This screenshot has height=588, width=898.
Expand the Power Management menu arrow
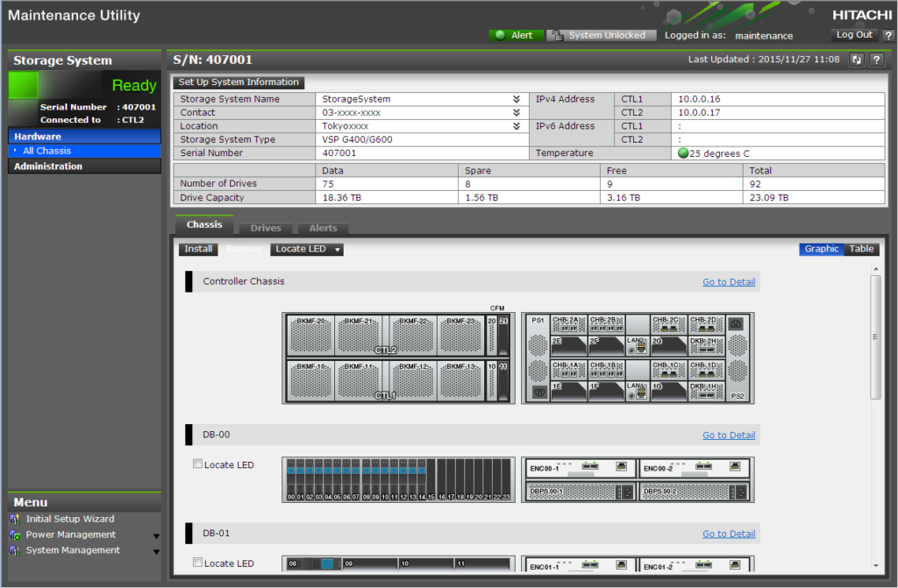point(156,536)
